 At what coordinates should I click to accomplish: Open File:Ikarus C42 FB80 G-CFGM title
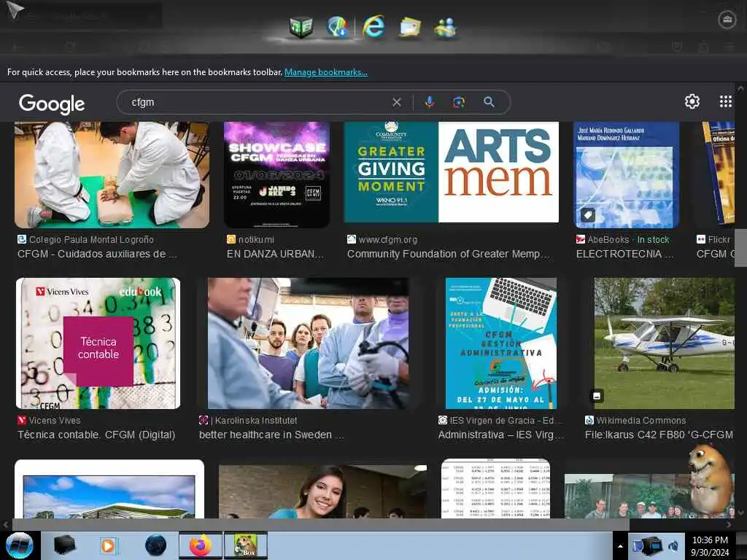coord(659,435)
